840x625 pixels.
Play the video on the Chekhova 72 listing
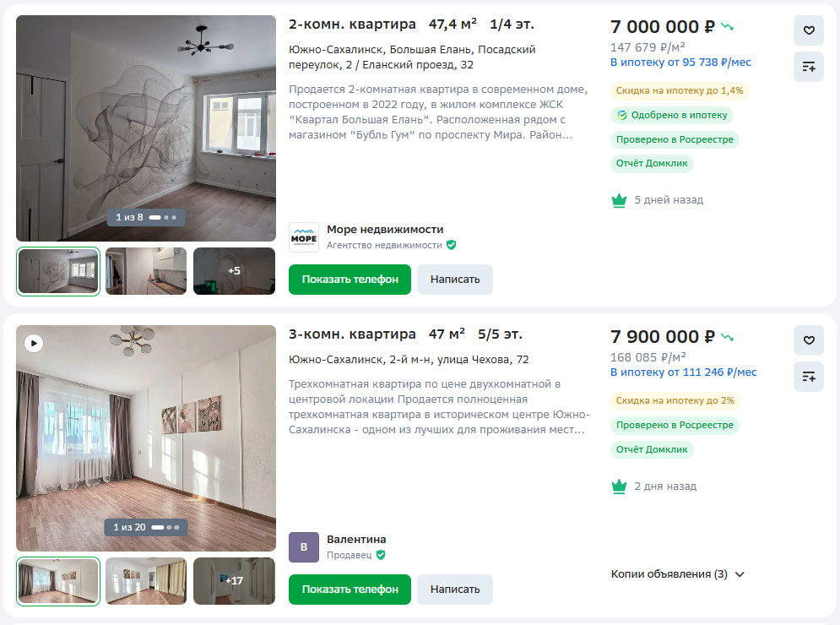click(33, 343)
